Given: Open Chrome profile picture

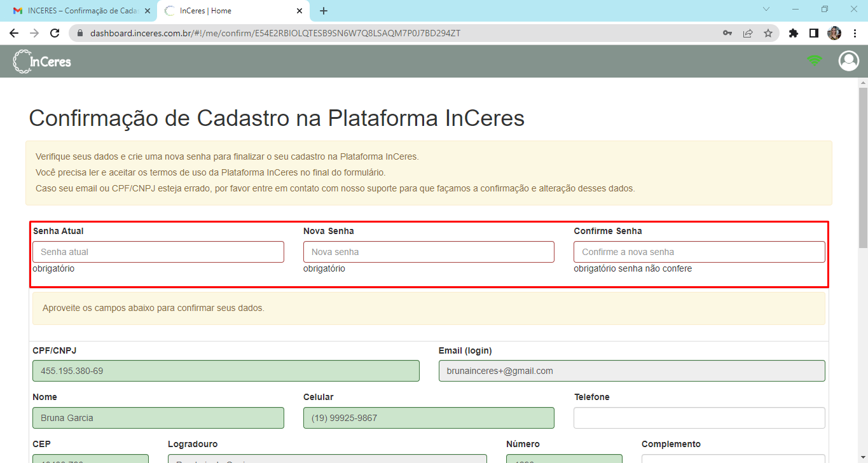Looking at the screenshot, I should [x=834, y=33].
